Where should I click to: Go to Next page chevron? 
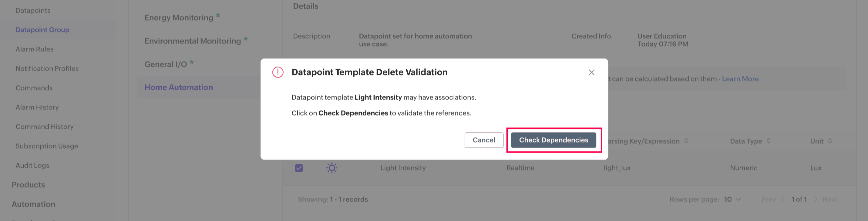816,199
